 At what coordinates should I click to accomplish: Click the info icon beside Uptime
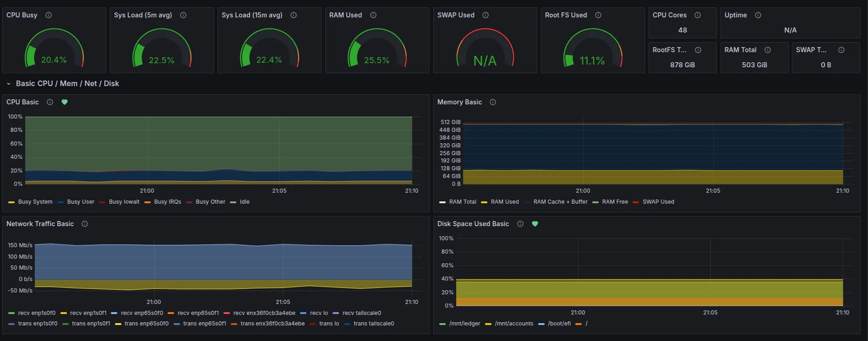(x=758, y=15)
